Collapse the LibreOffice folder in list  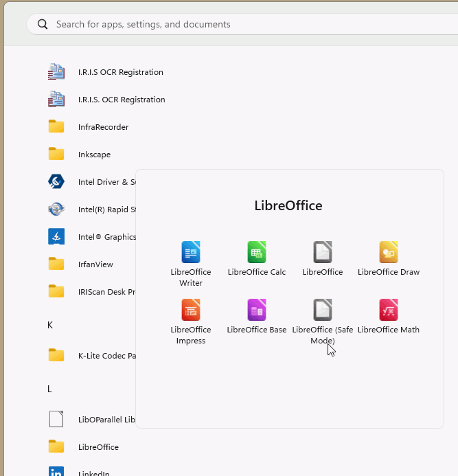click(98, 447)
